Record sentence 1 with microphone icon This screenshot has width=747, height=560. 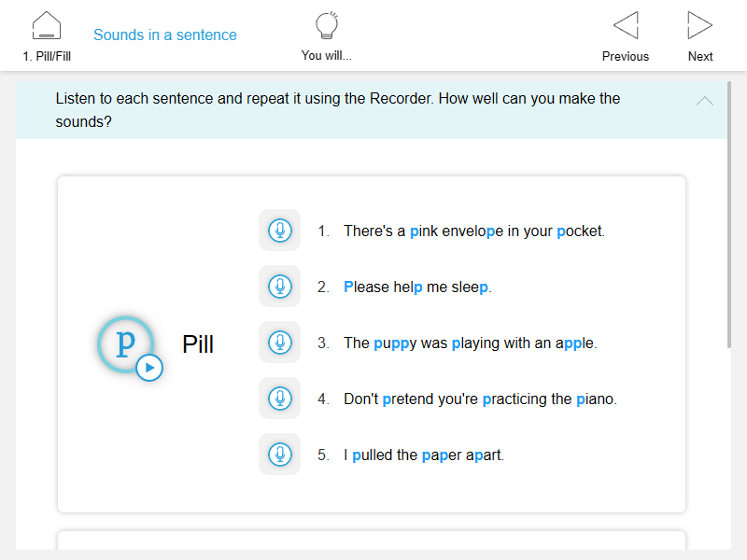tap(279, 231)
